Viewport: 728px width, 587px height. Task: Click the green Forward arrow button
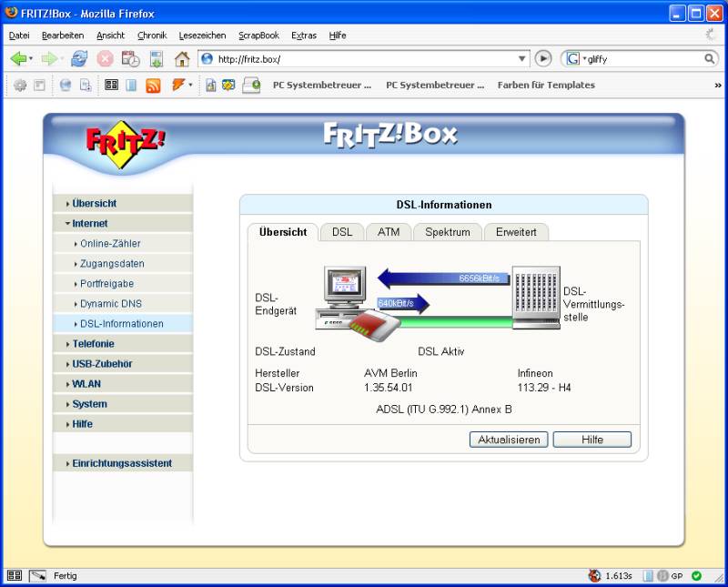pos(49,59)
